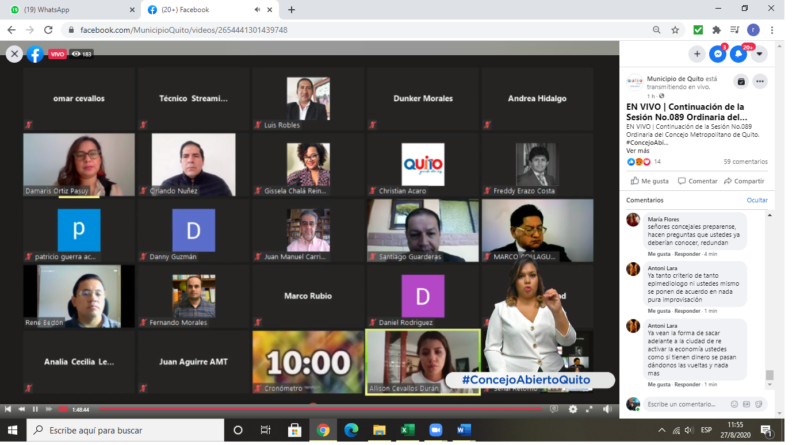Insert emoji in comment box

(x=734, y=404)
